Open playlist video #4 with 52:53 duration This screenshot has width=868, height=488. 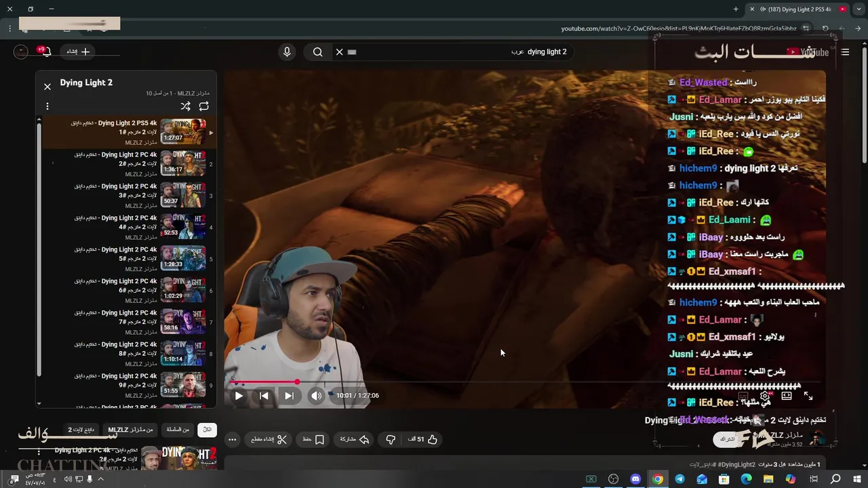129,227
